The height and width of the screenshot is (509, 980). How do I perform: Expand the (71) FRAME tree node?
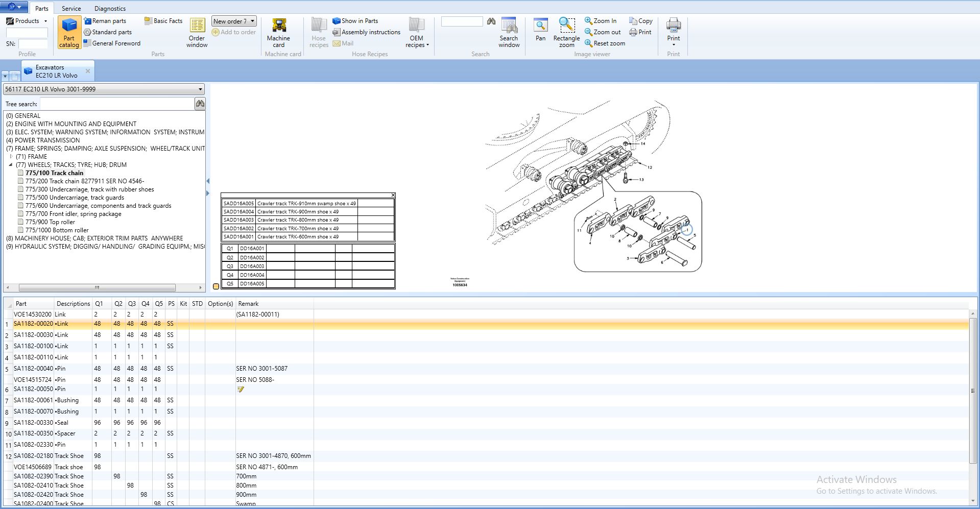(x=11, y=157)
